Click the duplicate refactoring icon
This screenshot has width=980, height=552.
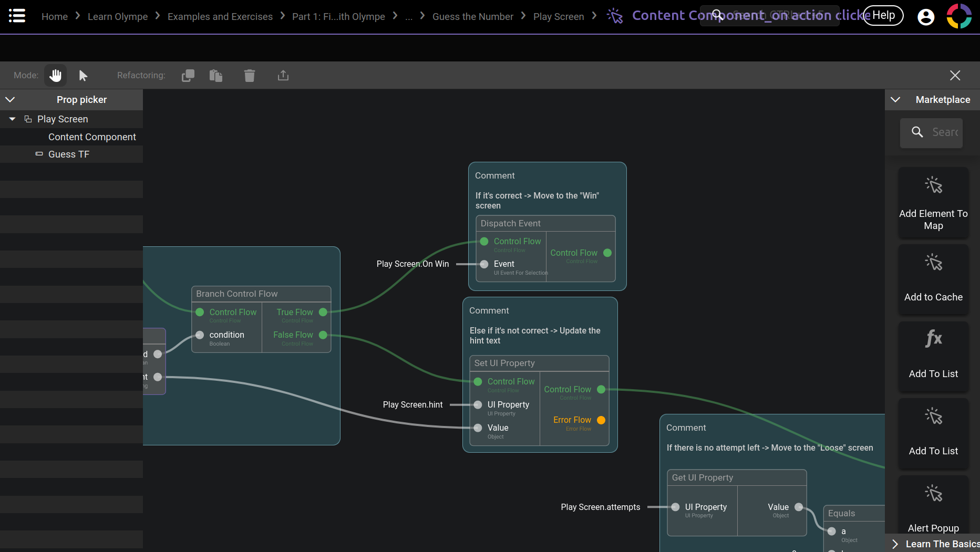tap(188, 76)
